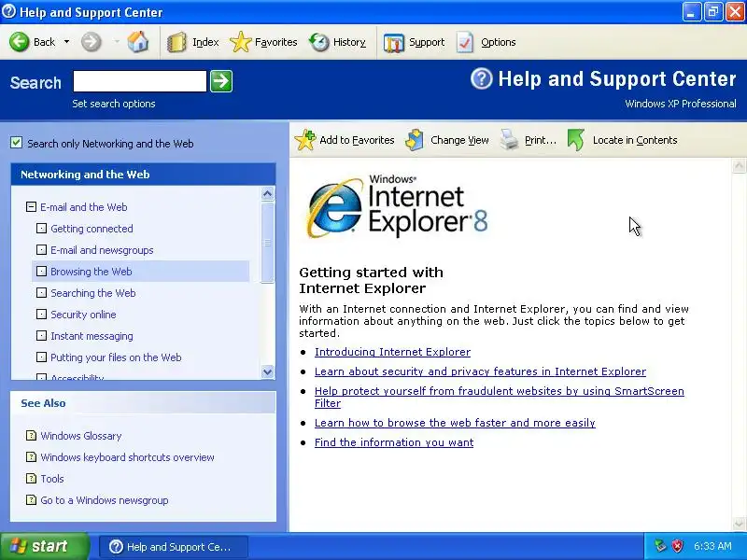The image size is (747, 560).
Task: Open Introducing Internet Explorer link
Action: (392, 352)
